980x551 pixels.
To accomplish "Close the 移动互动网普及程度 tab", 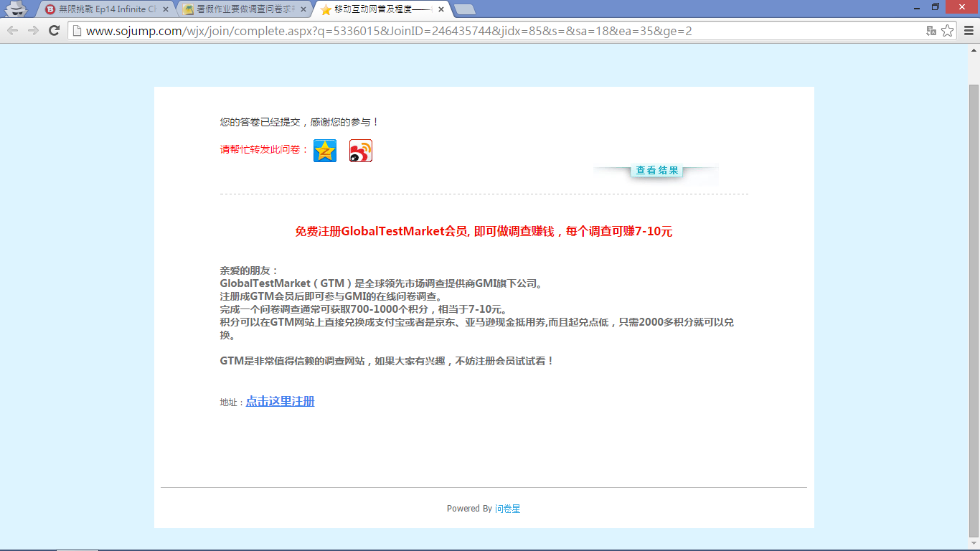I will [x=440, y=9].
